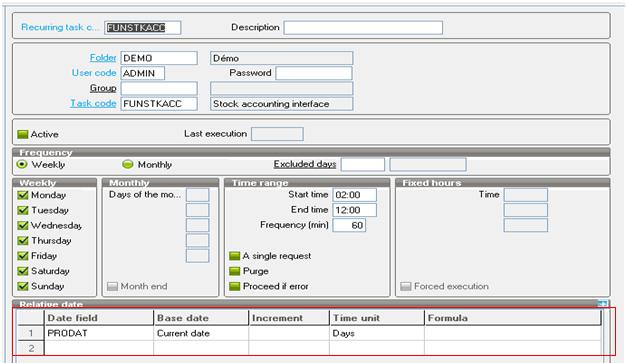627x363 pixels.
Task: Click the first Fixed hours Time field
Action: [x=525, y=195]
